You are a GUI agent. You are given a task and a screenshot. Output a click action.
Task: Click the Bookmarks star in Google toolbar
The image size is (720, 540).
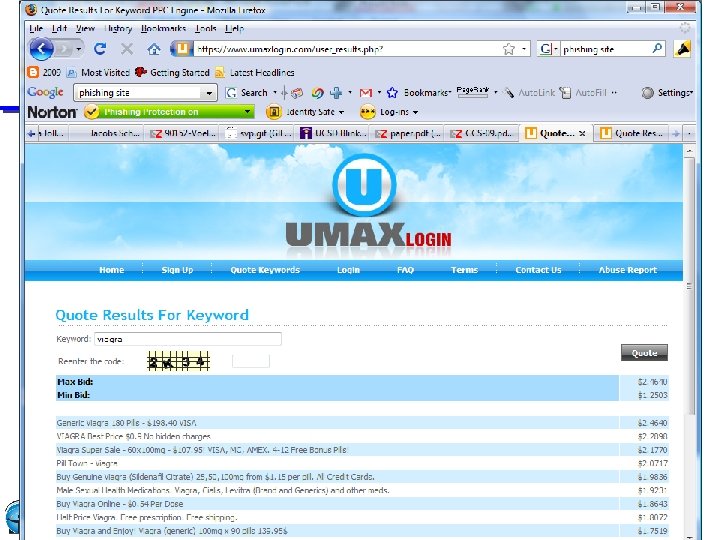pyautogui.click(x=392, y=93)
